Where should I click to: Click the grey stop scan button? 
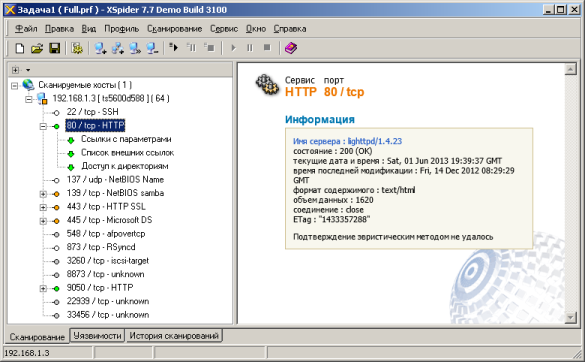click(267, 47)
